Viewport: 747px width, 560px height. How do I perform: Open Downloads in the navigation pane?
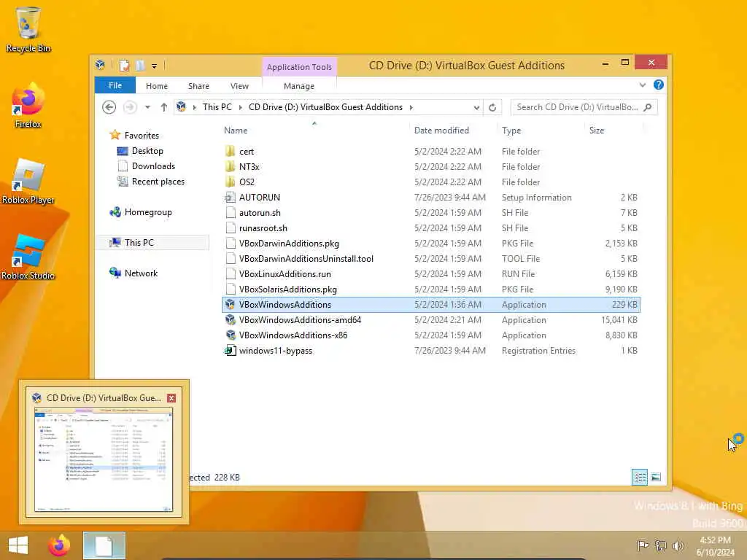coord(153,166)
